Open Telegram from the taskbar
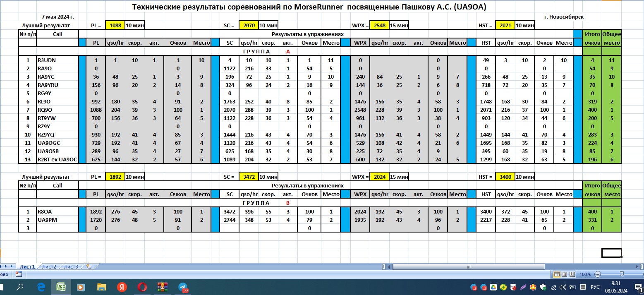This screenshot has width=644, height=295. coord(183,287)
